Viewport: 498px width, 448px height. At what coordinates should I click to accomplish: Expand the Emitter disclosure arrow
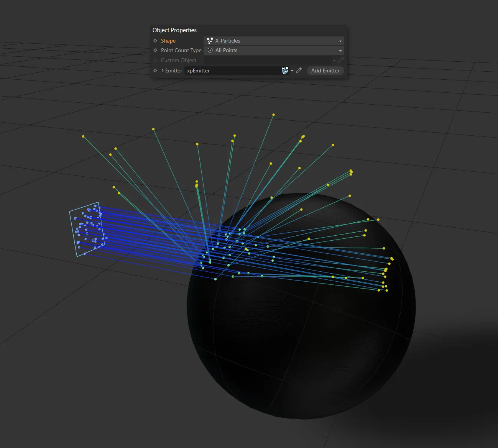[x=162, y=71]
